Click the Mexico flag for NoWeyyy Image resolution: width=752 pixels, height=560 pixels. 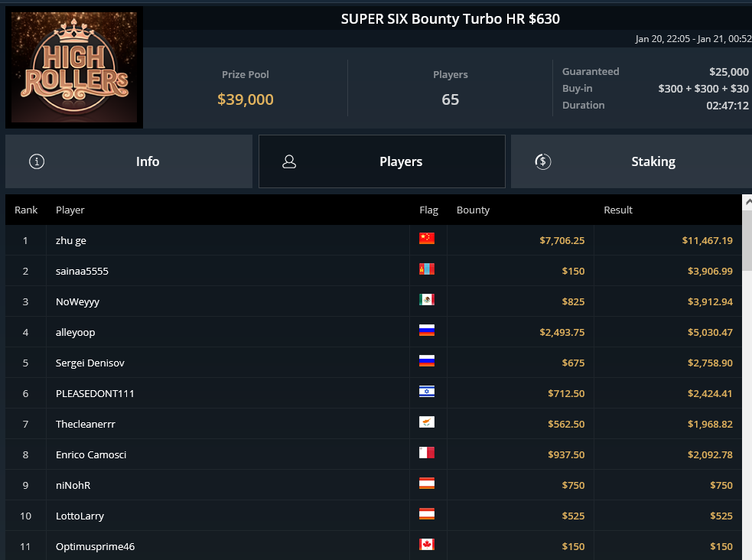(x=427, y=300)
